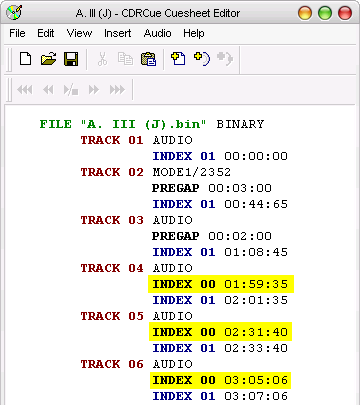Click the New cuesheet icon
This screenshot has width=360, height=405.
(25, 59)
